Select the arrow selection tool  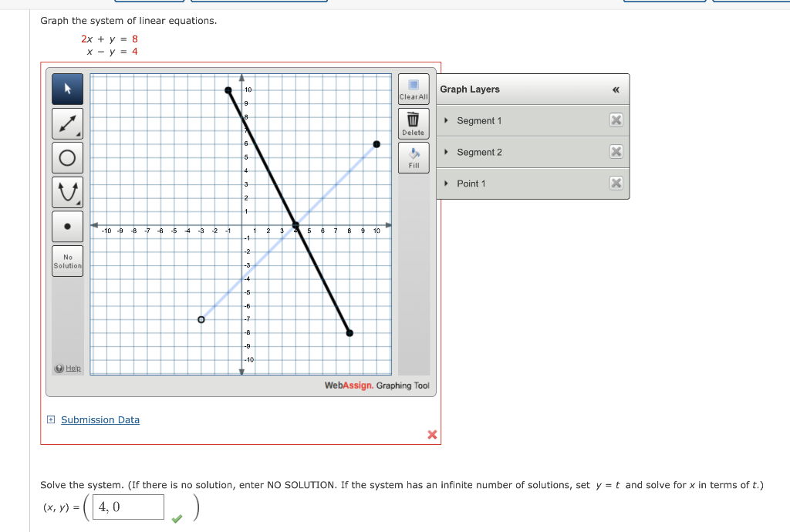click(67, 89)
